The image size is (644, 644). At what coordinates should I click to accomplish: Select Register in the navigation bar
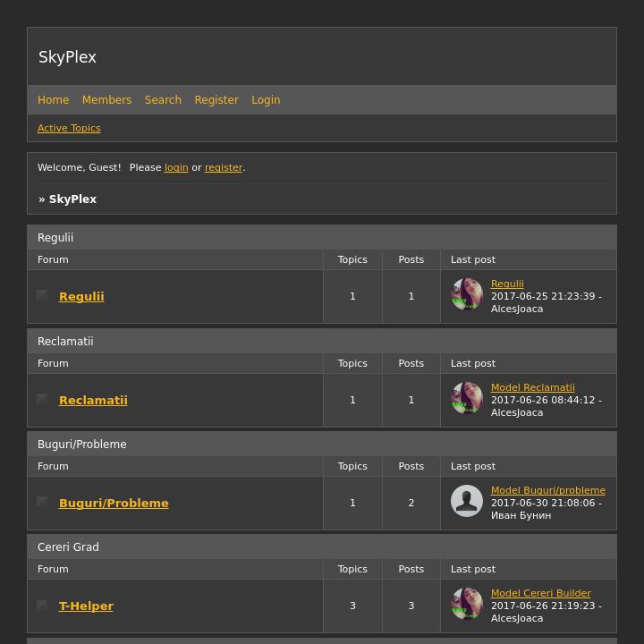(x=216, y=100)
